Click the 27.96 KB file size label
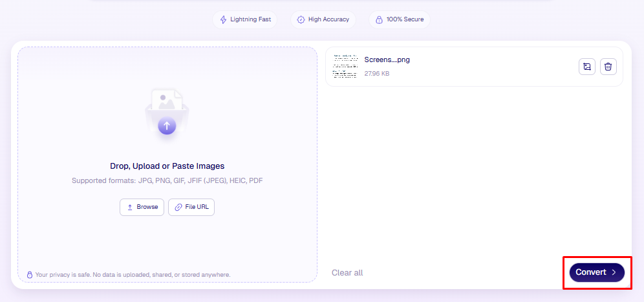Image resolution: width=644 pixels, height=302 pixels. 377,74
